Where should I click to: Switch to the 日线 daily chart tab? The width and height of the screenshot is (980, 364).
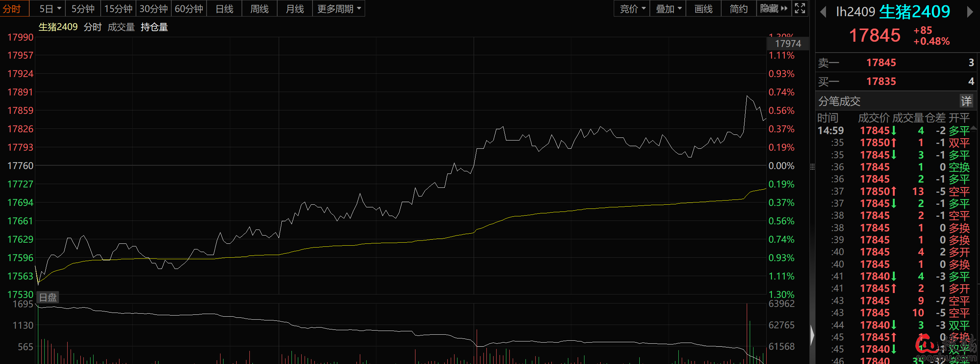click(x=224, y=8)
